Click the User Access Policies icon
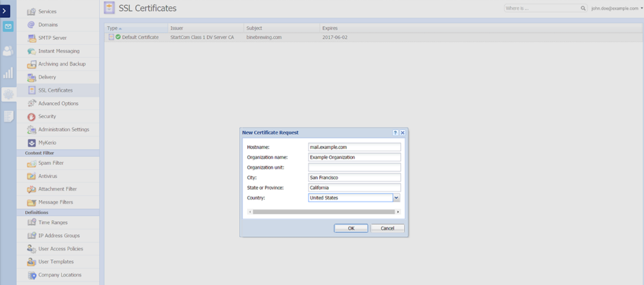This screenshot has width=644, height=285. tap(31, 249)
